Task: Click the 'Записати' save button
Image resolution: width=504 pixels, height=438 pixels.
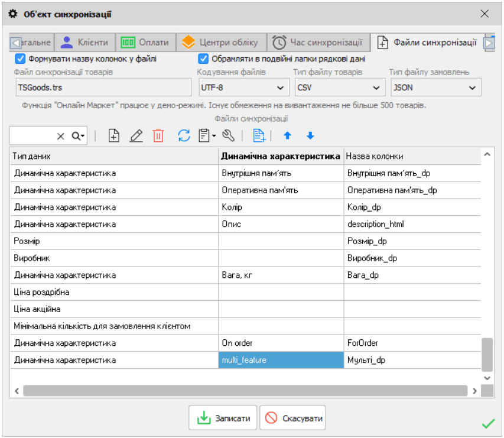Action: pos(223,418)
